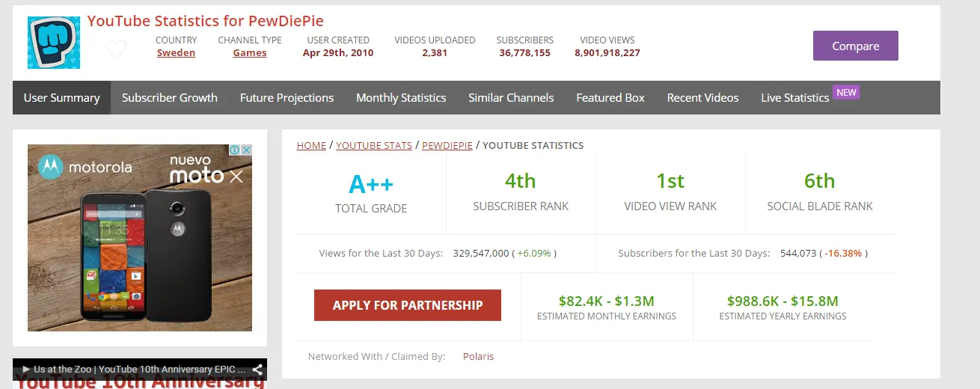
Task: Click the Motorola phone ad image
Action: click(140, 238)
